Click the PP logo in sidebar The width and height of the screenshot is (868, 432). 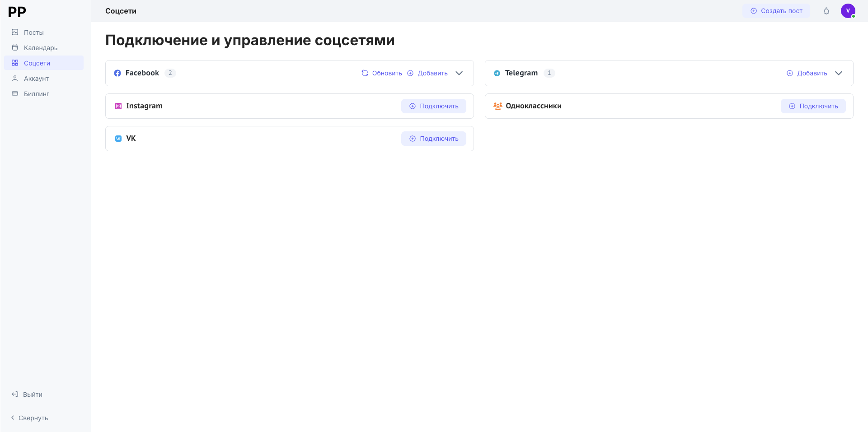pos(17,12)
